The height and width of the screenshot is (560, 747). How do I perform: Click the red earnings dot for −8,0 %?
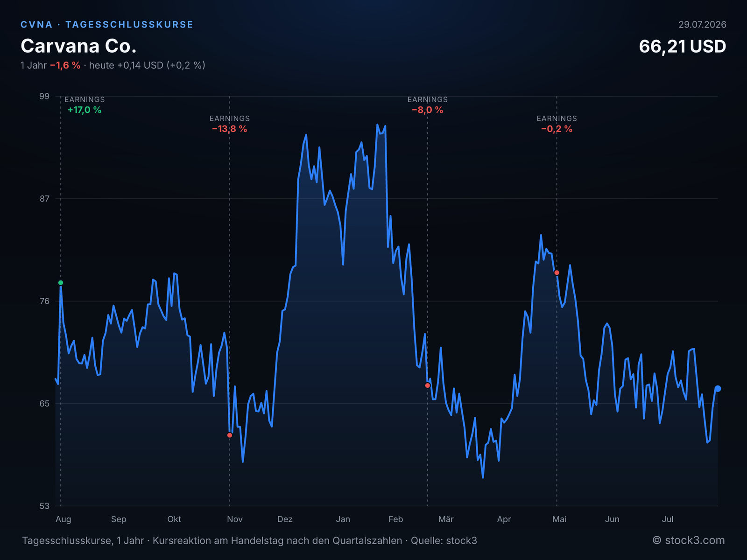(428, 385)
